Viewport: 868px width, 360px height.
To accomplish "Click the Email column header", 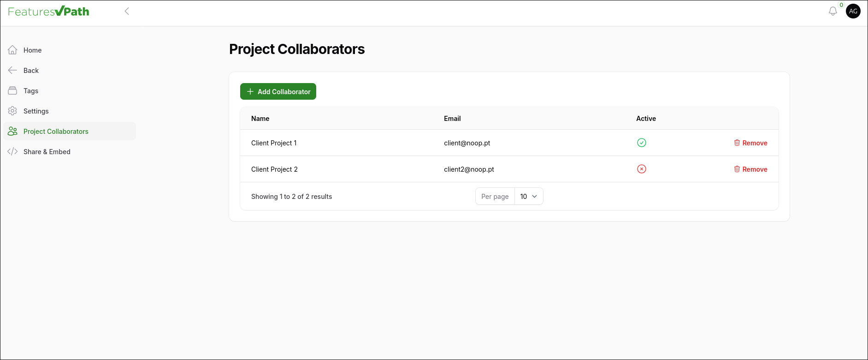I will [452, 119].
